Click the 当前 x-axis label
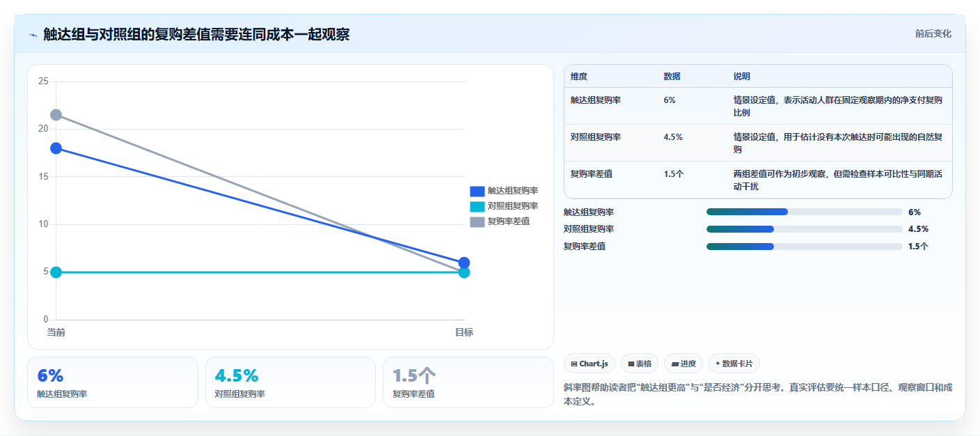Image resolution: width=980 pixels, height=436 pixels. (x=56, y=333)
